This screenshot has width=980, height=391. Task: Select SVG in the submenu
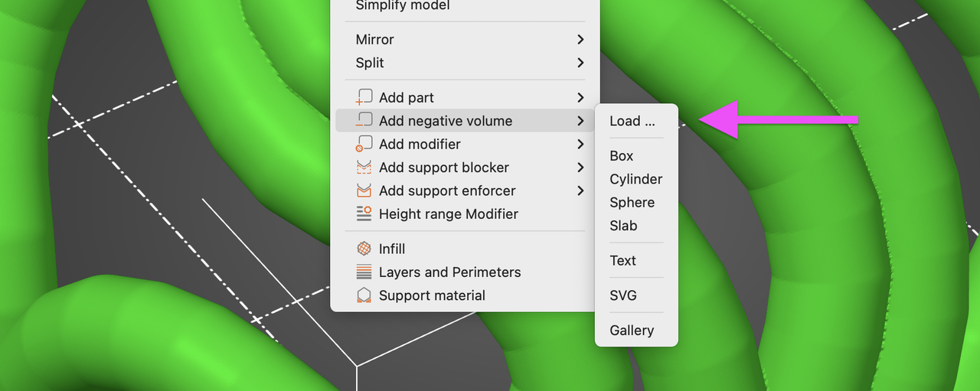point(623,295)
